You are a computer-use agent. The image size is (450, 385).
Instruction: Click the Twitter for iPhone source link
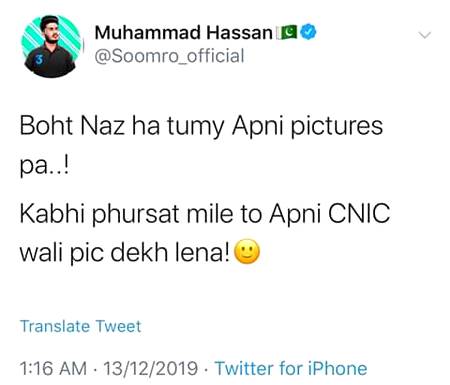[x=291, y=368]
